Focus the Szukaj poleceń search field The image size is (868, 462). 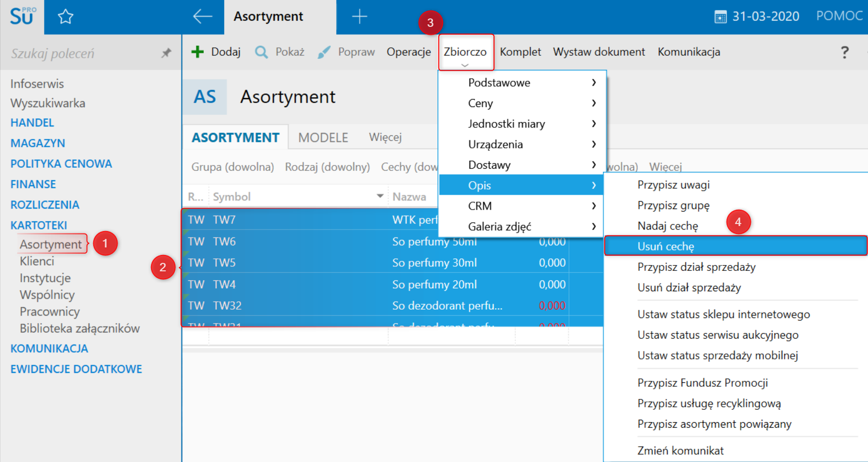tap(82, 53)
